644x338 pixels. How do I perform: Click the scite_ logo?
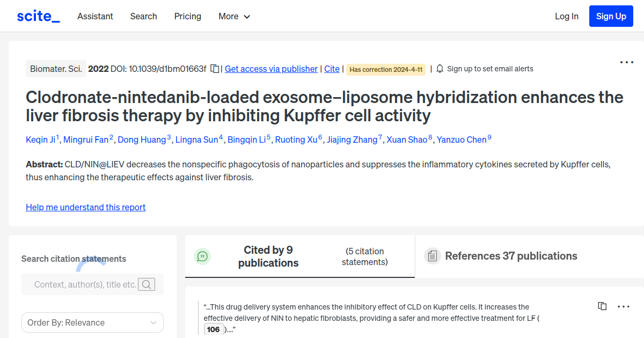38,16
